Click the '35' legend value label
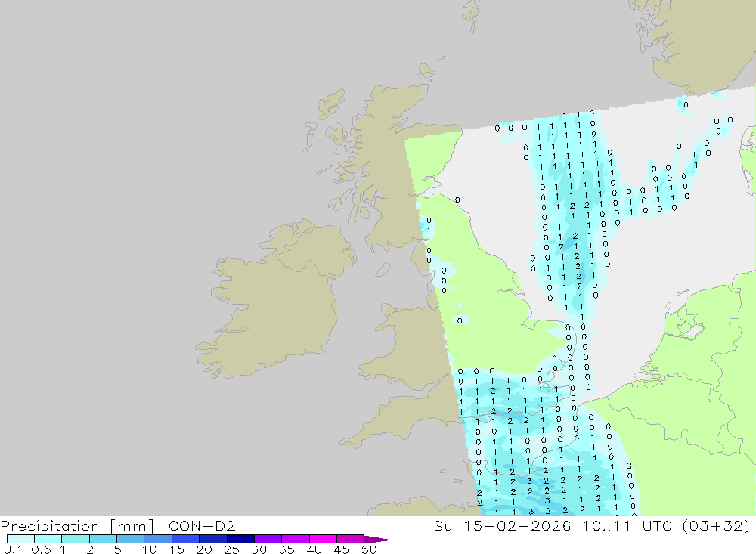 click(x=287, y=549)
